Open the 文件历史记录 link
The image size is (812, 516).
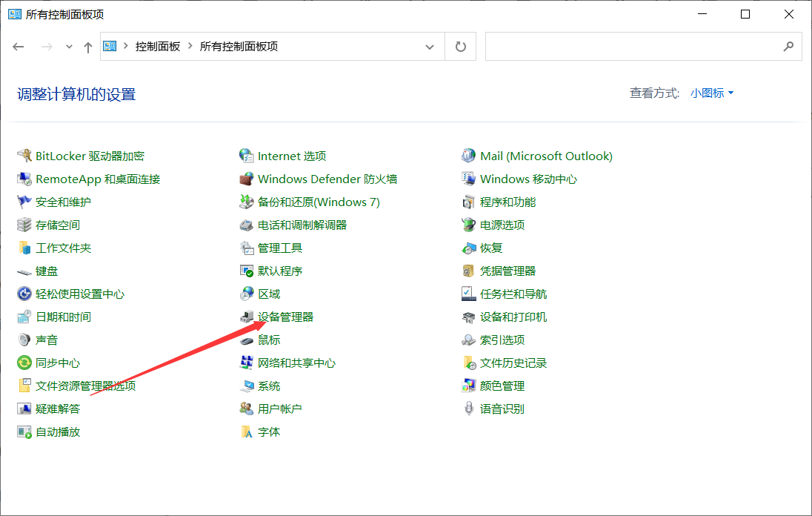coord(513,363)
